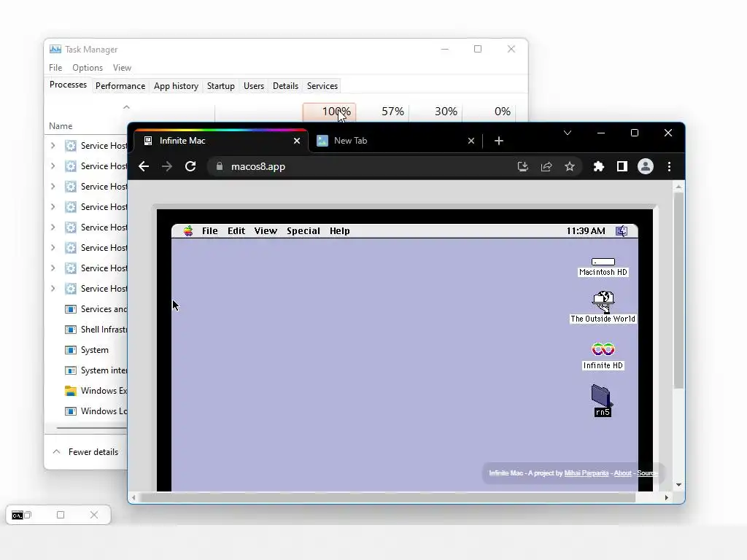Switch to Services tab in Task Manager
Image resolution: width=747 pixels, height=560 pixels.
pos(322,86)
